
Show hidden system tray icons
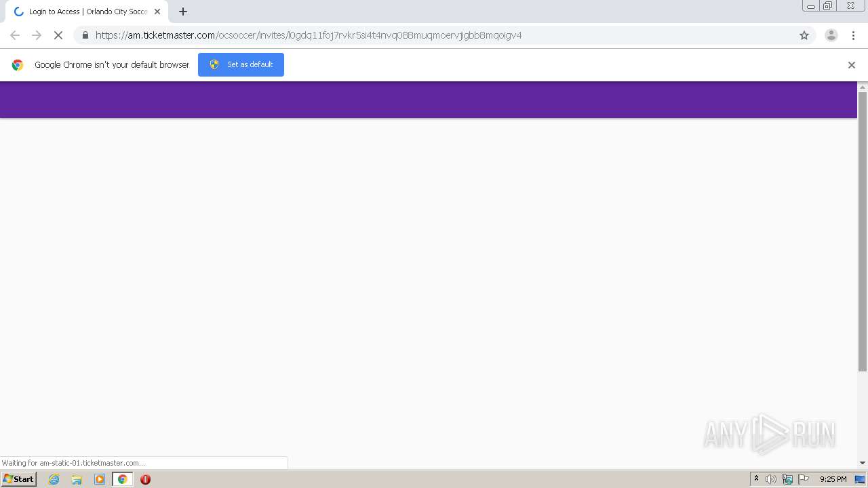click(756, 479)
